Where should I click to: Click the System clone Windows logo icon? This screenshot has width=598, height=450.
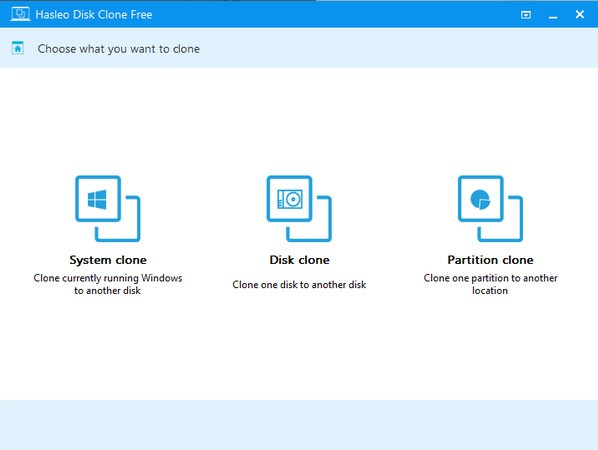[108, 209]
